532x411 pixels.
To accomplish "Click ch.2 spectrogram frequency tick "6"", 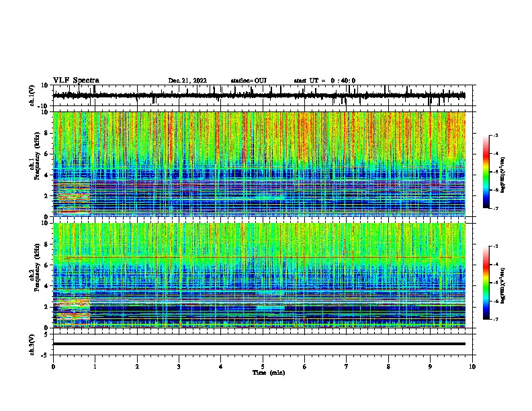I will 47,265.
